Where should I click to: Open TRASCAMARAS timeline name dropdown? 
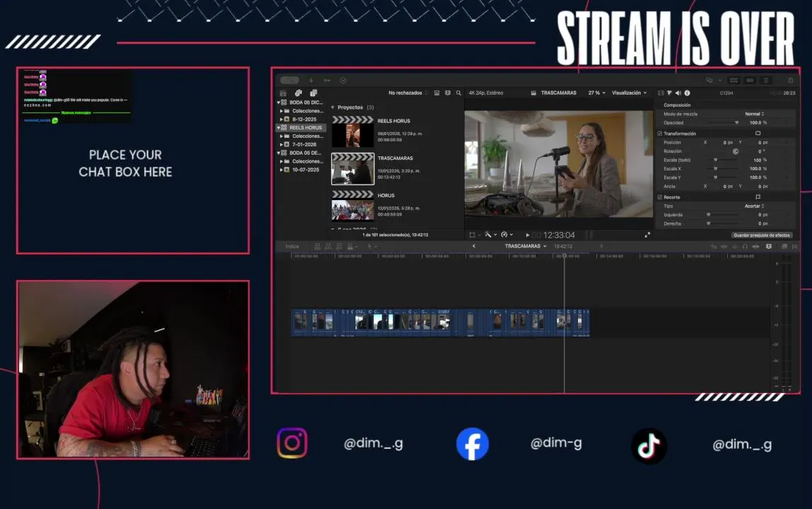click(526, 247)
